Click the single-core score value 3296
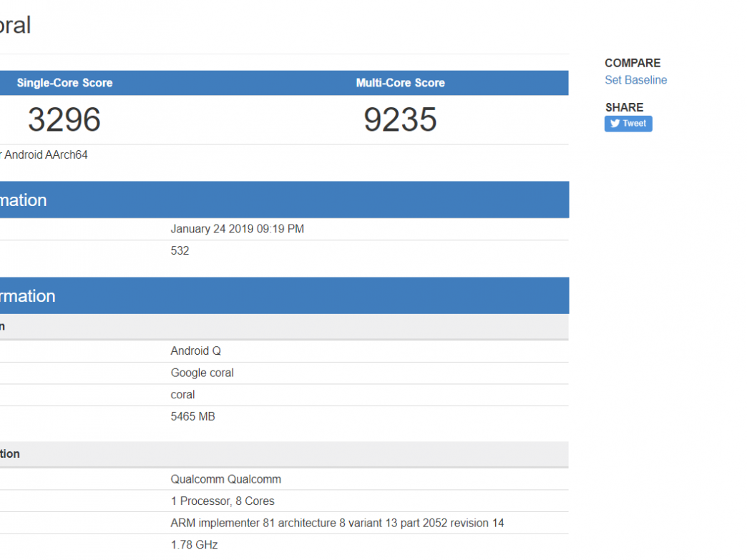 click(64, 119)
